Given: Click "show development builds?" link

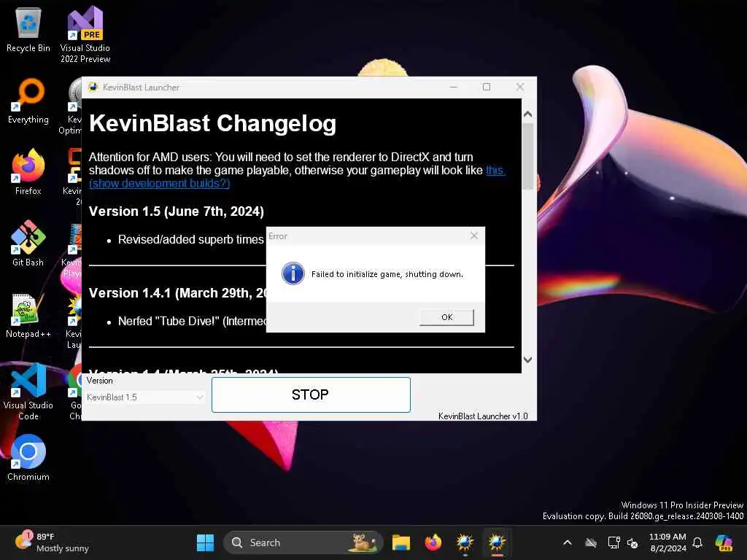Looking at the screenshot, I should (160, 183).
